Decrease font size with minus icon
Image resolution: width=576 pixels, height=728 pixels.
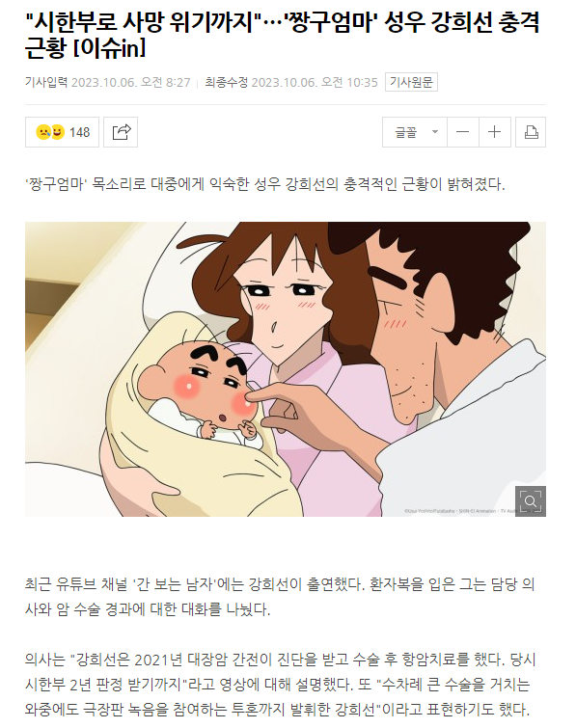(x=463, y=132)
